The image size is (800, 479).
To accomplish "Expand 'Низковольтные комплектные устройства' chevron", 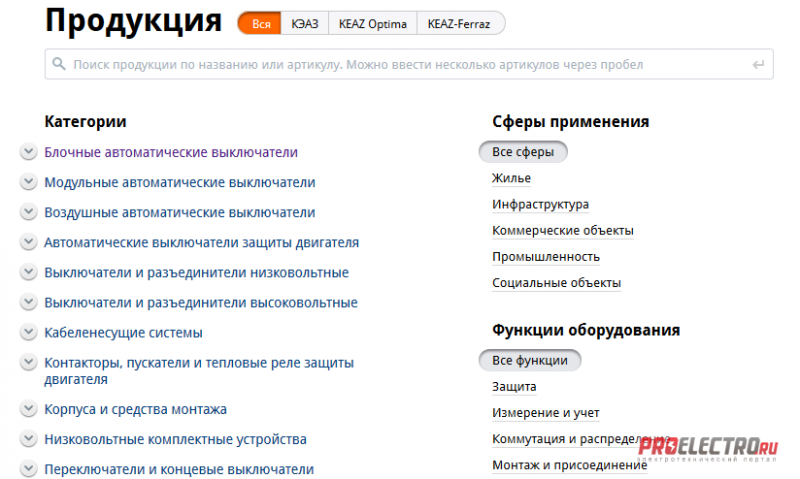I will pyautogui.click(x=29, y=439).
